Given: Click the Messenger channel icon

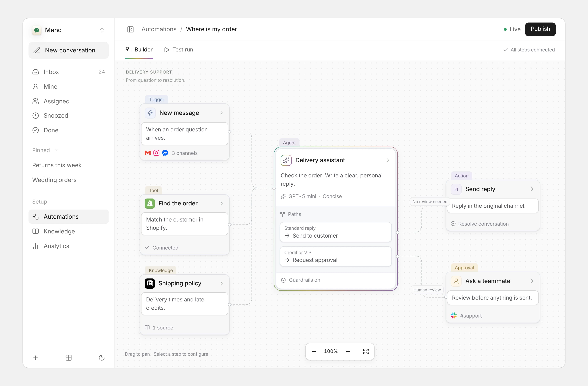Looking at the screenshot, I should (165, 153).
